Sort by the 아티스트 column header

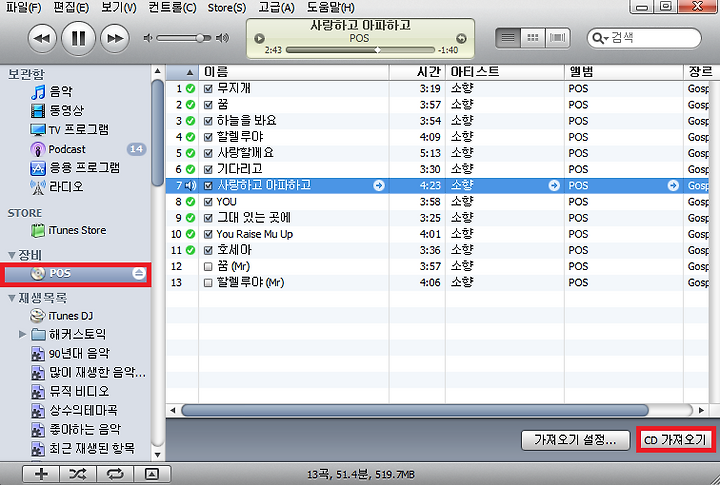pos(505,72)
